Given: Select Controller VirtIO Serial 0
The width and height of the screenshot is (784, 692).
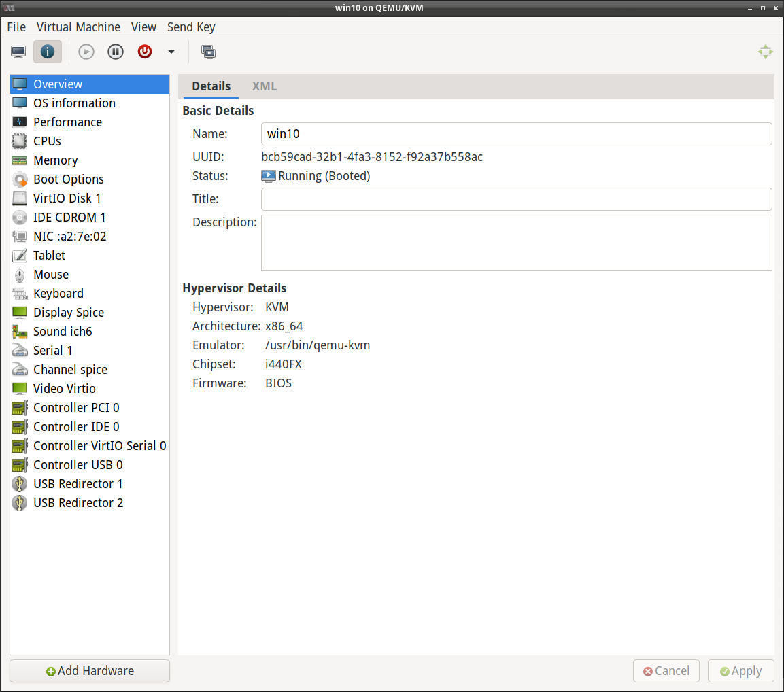Looking at the screenshot, I should click(90, 445).
